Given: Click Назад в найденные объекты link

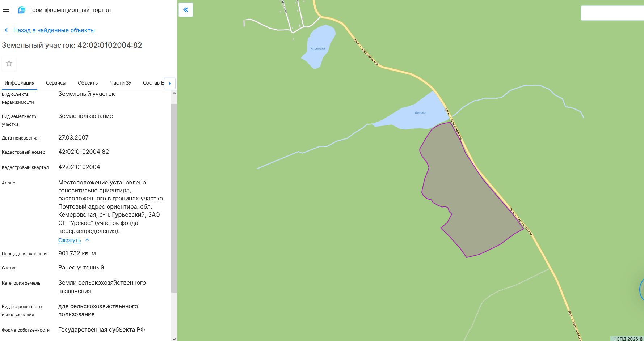Looking at the screenshot, I should pyautogui.click(x=54, y=30).
